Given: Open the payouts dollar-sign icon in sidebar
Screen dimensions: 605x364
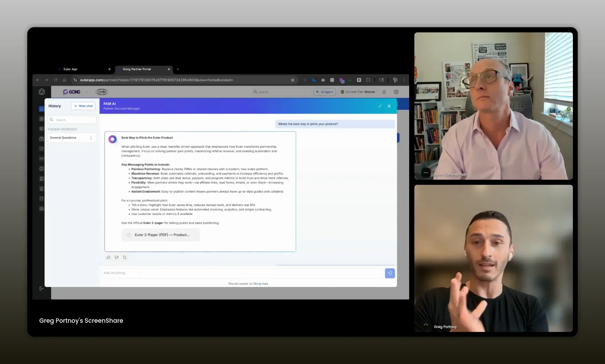Looking at the screenshot, I should pos(42,169).
